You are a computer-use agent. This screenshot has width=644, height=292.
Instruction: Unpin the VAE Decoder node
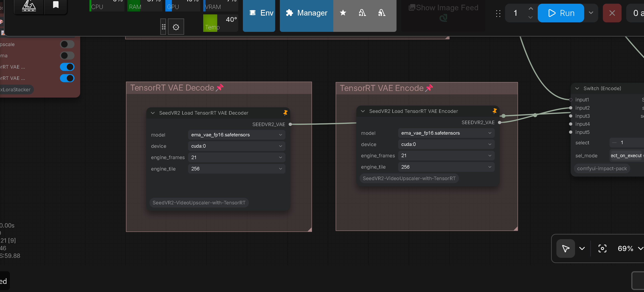tap(285, 113)
